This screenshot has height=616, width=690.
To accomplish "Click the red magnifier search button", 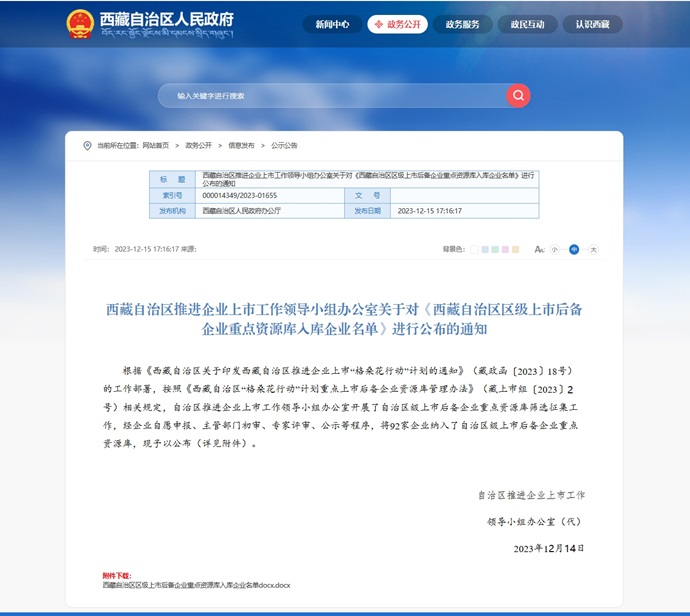I will point(517,96).
